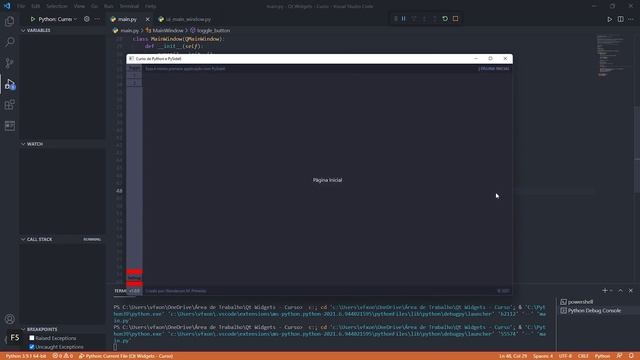Change indentation via Spaces: 4
Screen dimensions: 640x360
[543, 356]
